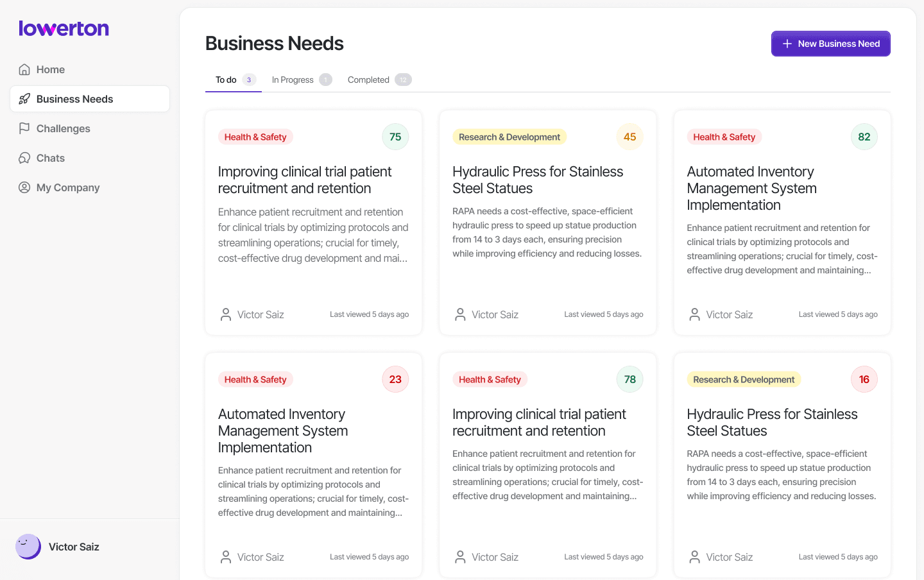Screen dimensions: 924x580
Task: Click the Chats speech bubble icon
Action: [24, 158]
